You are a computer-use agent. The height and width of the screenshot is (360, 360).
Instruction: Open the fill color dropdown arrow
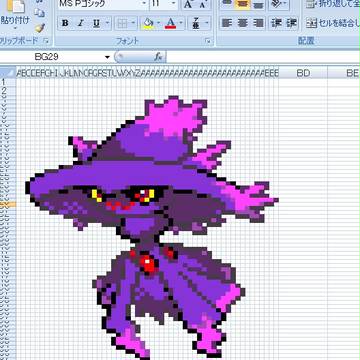[159, 23]
